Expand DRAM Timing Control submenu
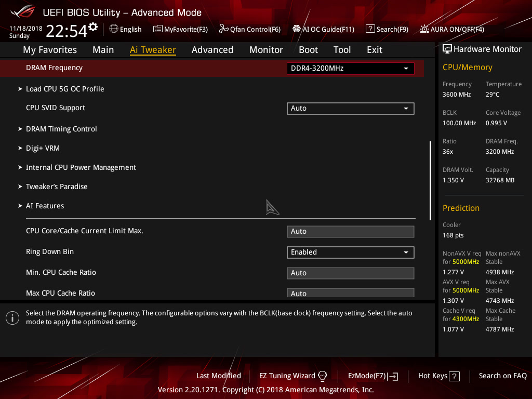 (61, 129)
